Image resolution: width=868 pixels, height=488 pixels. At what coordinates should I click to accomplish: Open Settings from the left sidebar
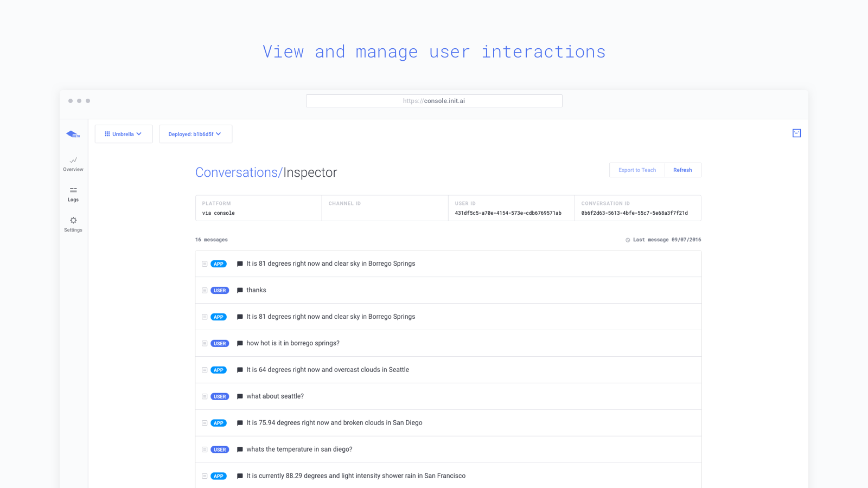click(73, 224)
